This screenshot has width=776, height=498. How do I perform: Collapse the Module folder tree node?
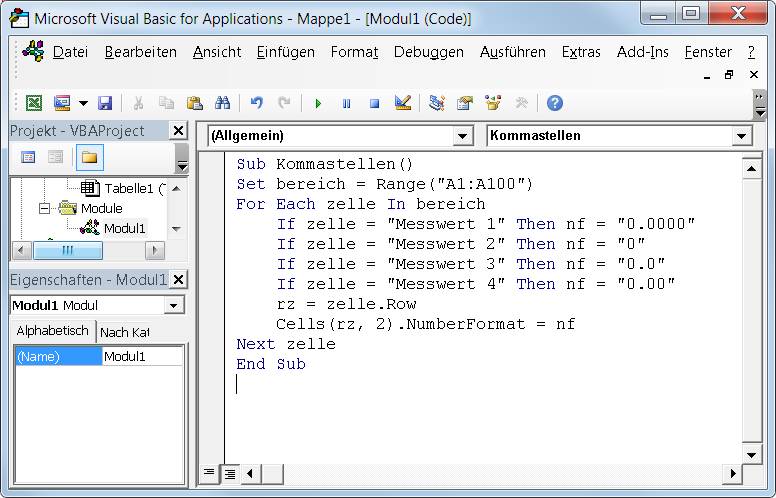pos(44,208)
